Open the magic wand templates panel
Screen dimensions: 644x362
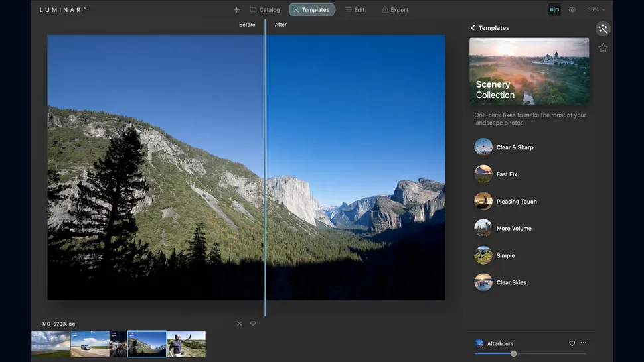tap(603, 29)
